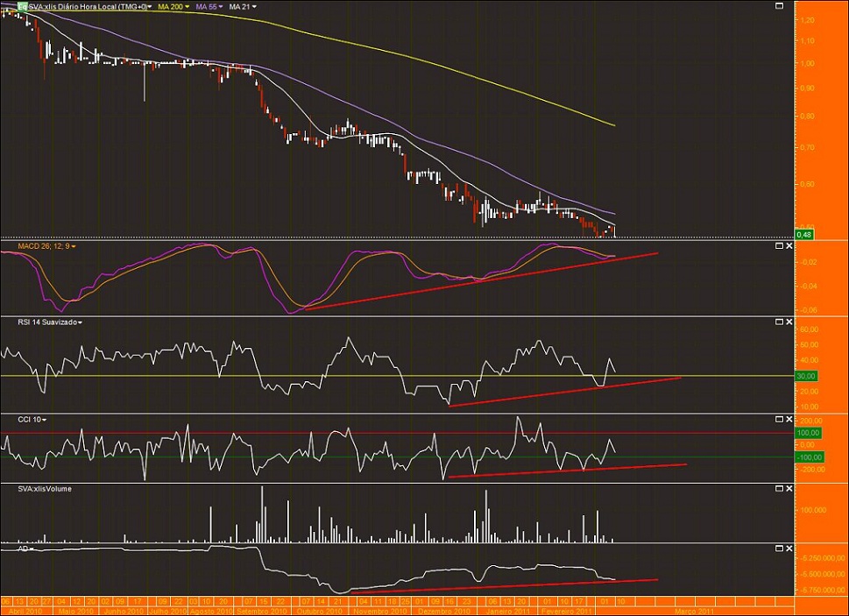The image size is (849, 616).
Task: Click the 100.000 volume scale label
Action: [813, 510]
